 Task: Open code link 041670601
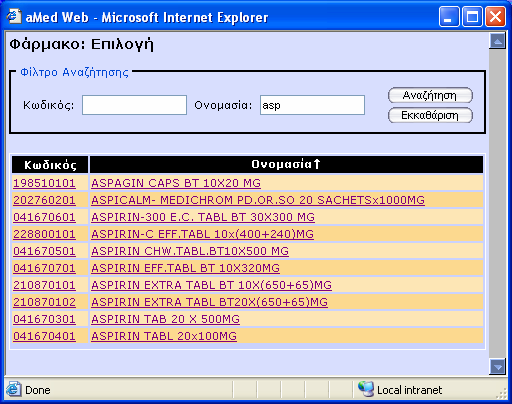coord(44,217)
